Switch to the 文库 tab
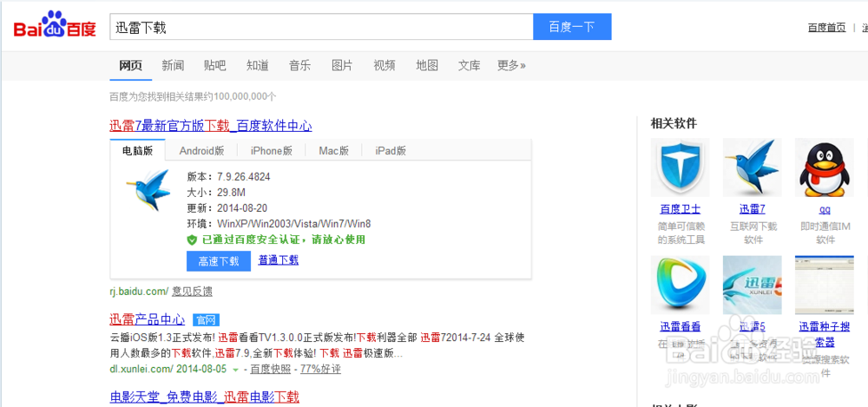Image resolution: width=868 pixels, height=407 pixels. tap(469, 65)
